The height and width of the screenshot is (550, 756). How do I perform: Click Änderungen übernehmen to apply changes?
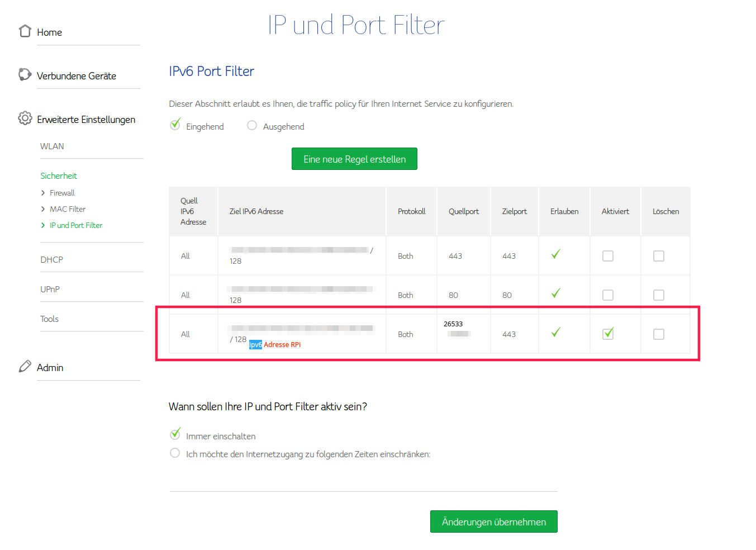[x=493, y=521]
